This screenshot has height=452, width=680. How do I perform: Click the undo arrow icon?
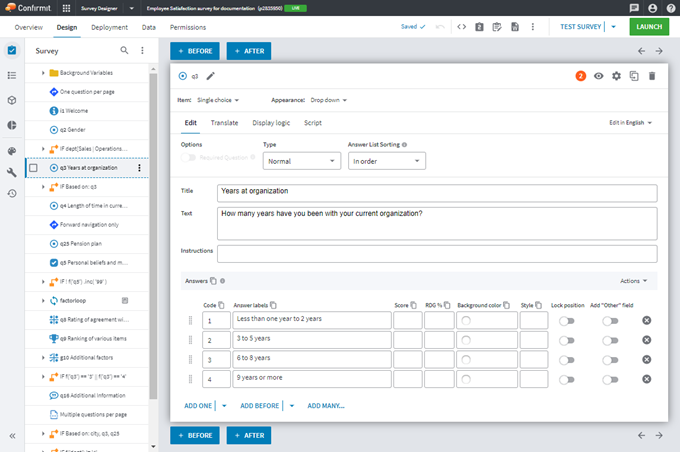tap(440, 27)
